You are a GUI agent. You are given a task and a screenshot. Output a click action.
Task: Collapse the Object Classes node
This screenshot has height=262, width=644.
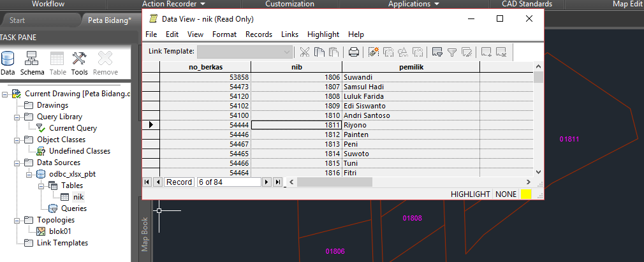17,140
